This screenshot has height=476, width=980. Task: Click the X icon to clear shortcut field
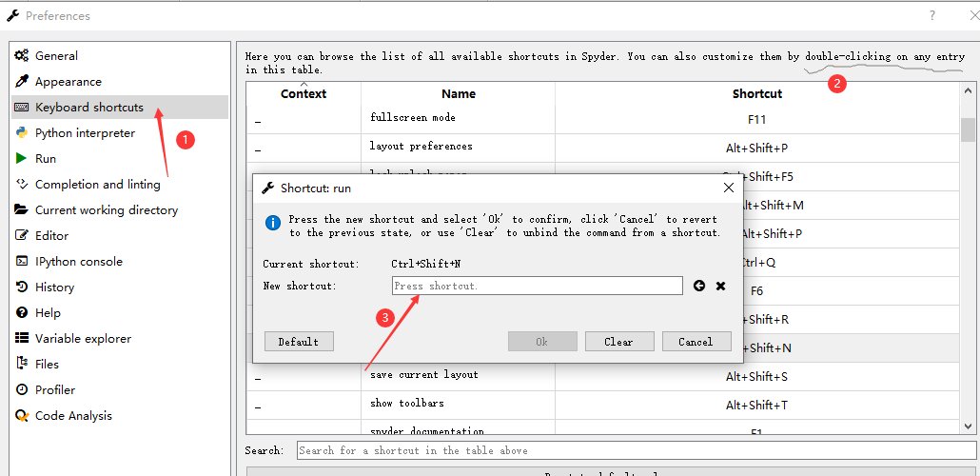720,286
